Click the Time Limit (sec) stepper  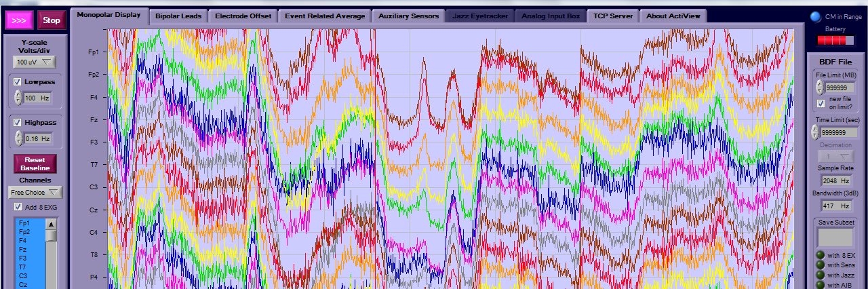click(814, 132)
